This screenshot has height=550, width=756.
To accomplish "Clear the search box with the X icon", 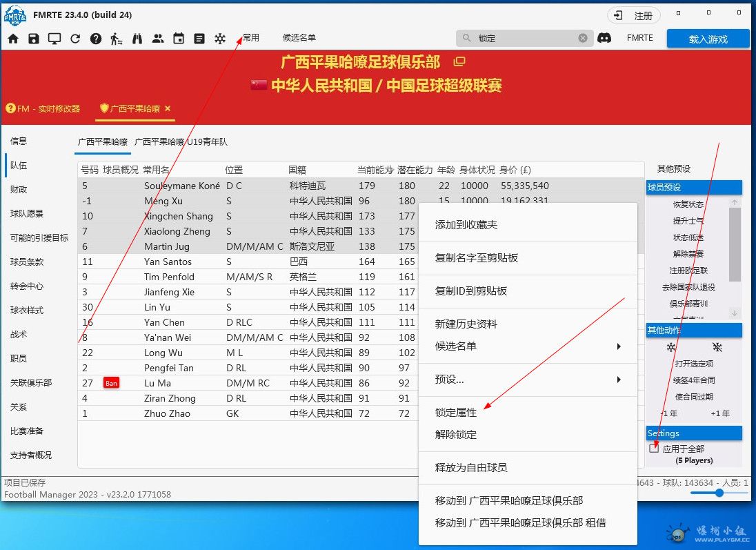I will (x=583, y=38).
